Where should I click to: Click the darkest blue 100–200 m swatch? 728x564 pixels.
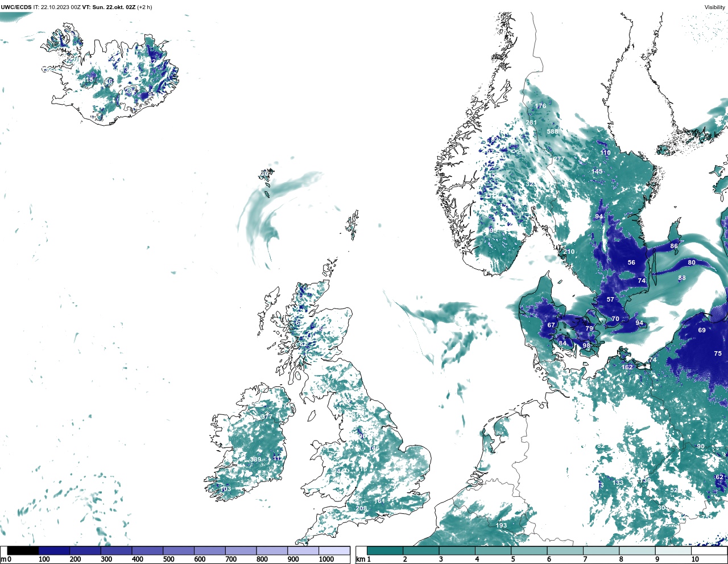pyautogui.click(x=54, y=551)
